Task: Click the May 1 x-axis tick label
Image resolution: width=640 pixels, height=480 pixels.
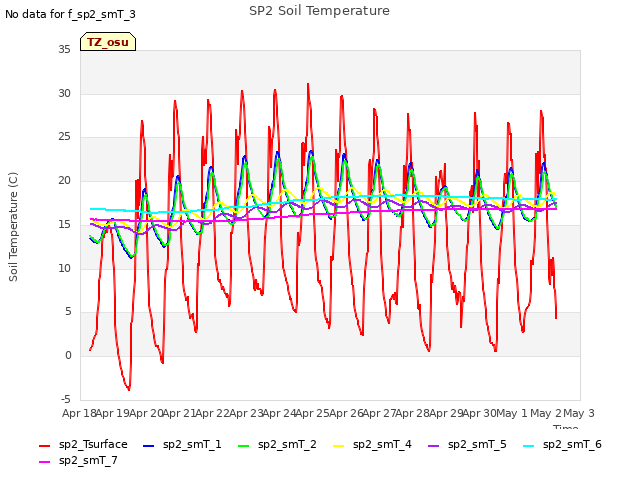Action: [x=512, y=413]
